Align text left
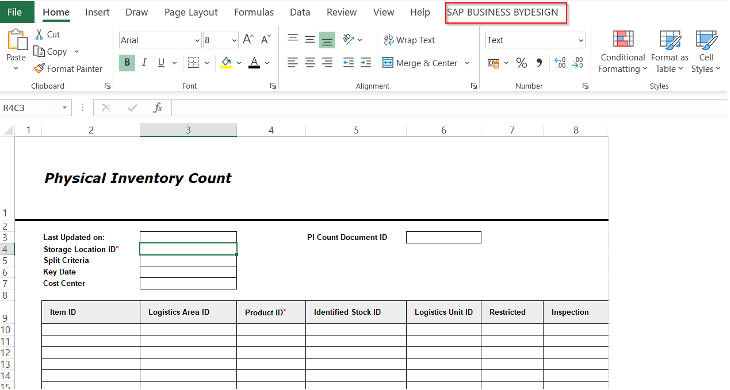Screen dimensions: 730x390 pyautogui.click(x=292, y=62)
